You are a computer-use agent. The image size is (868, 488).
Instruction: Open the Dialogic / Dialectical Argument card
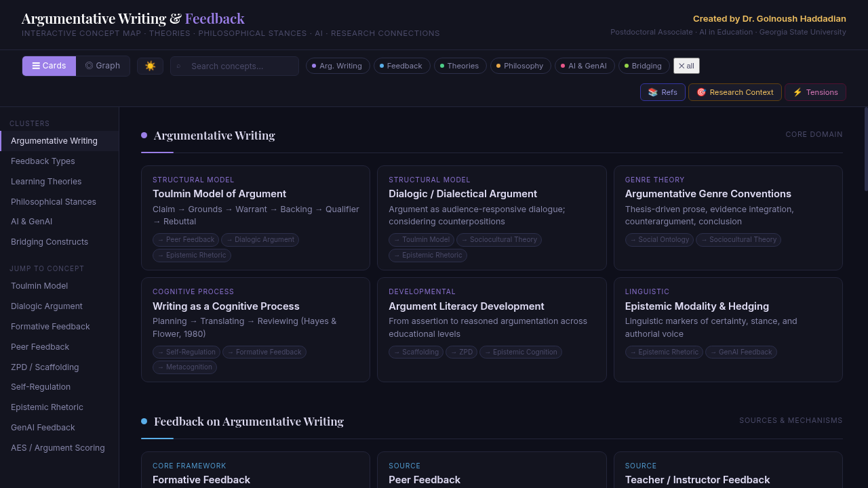(492, 218)
